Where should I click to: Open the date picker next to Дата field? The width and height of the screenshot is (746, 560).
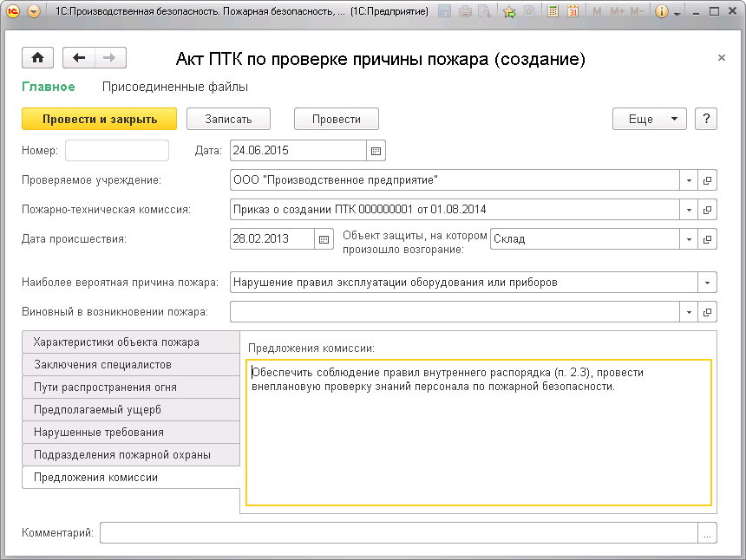[376, 151]
